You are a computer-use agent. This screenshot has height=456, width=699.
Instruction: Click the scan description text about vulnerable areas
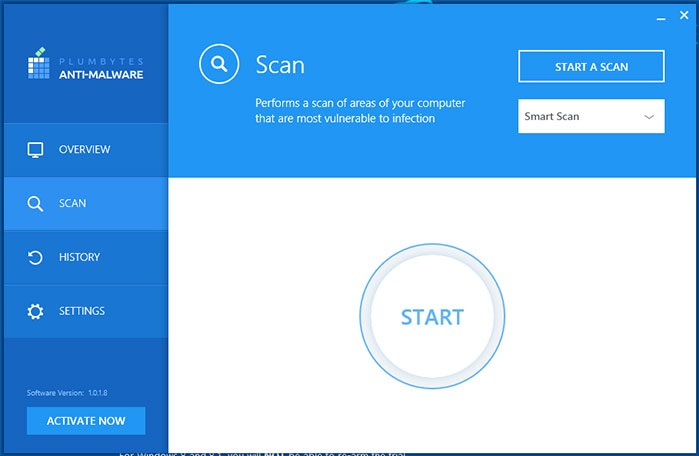[360, 111]
